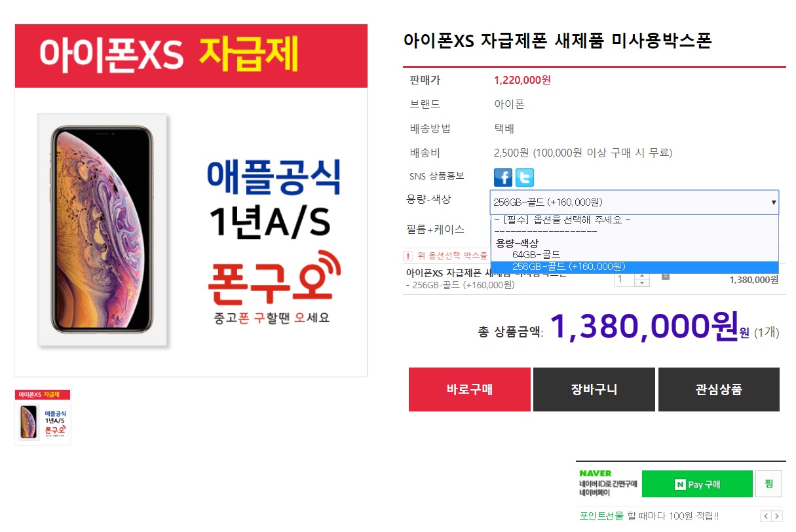Choose the [필수] 옵션을 선택해 주세요 entry
This screenshot has width=796, height=532.
(634, 220)
